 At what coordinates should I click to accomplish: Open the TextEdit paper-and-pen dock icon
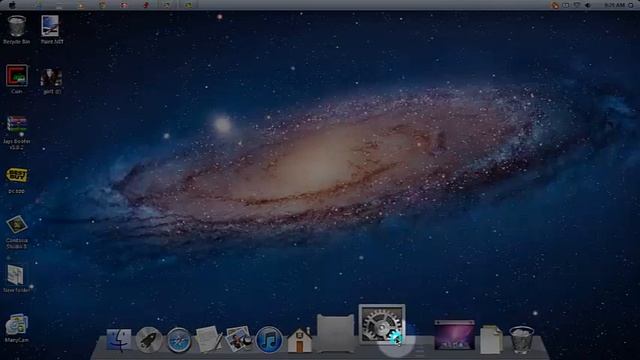[209, 339]
